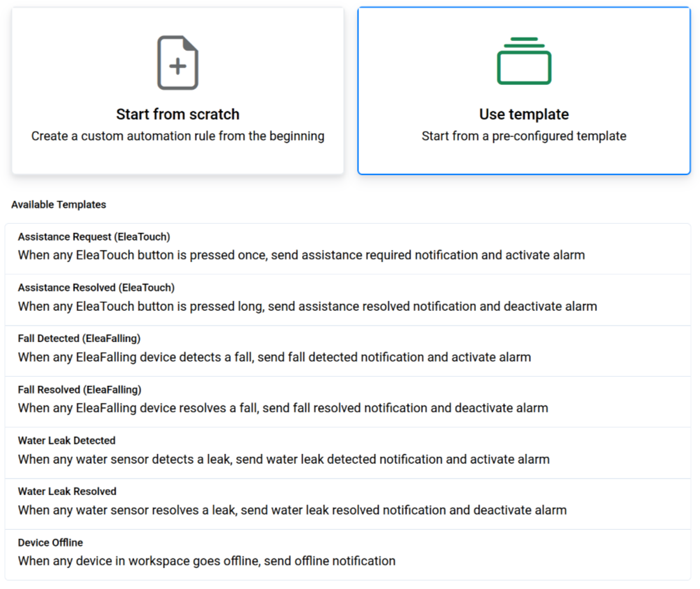
Task: Choose the Water Leak Detected template
Action: [67, 440]
